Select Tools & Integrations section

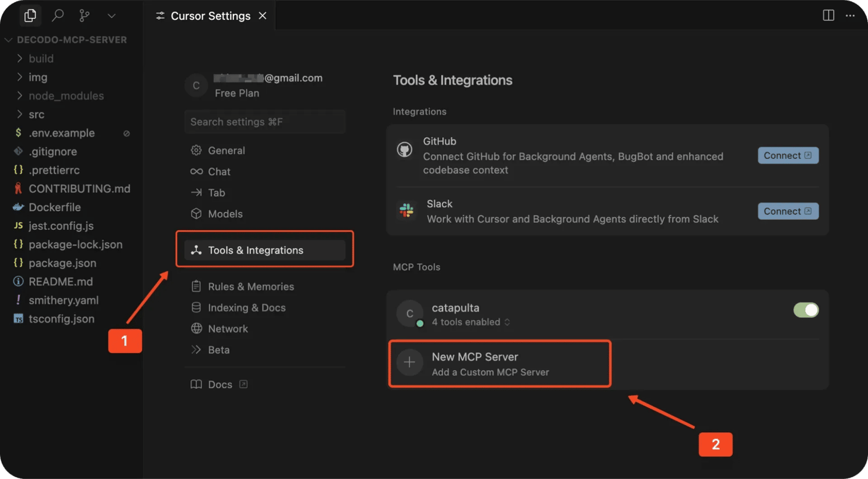[x=265, y=250]
